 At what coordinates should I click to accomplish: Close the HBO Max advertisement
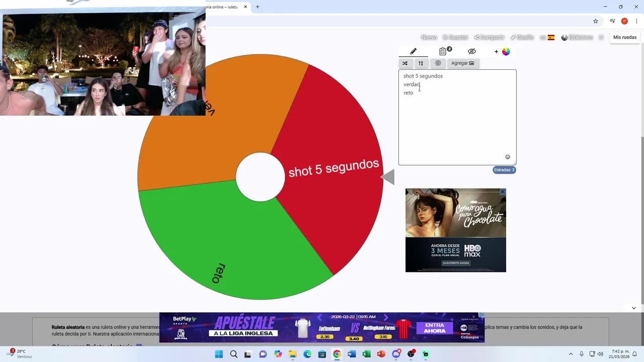pos(502,192)
